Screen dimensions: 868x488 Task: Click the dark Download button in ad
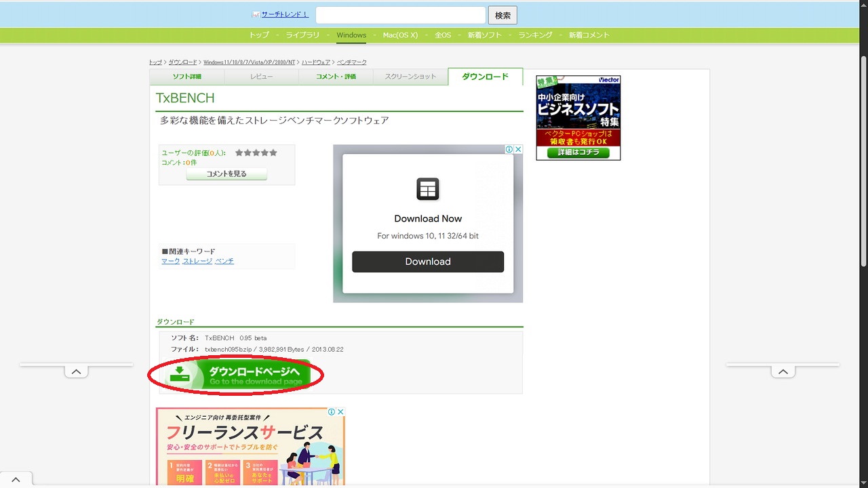tap(428, 262)
